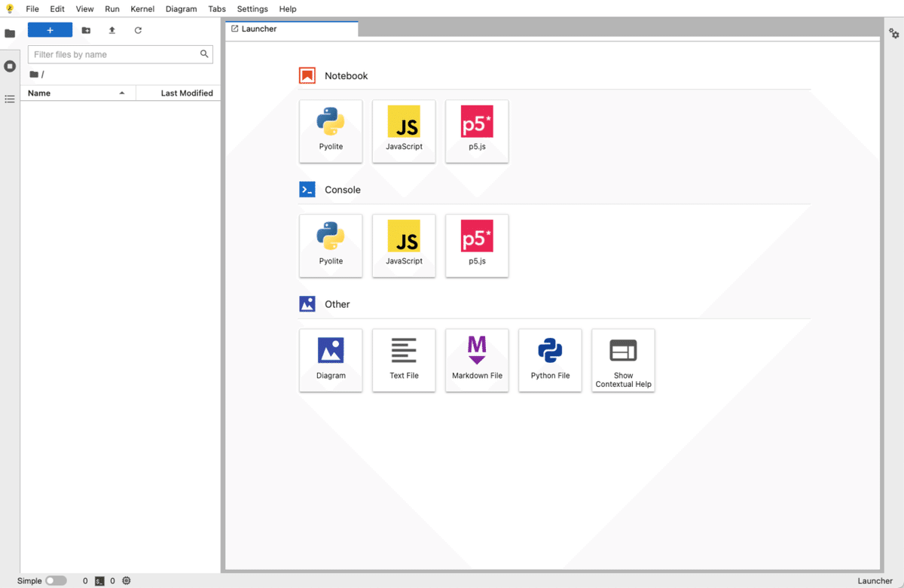The image size is (904, 588).
Task: Open the File menu
Action: click(x=32, y=9)
